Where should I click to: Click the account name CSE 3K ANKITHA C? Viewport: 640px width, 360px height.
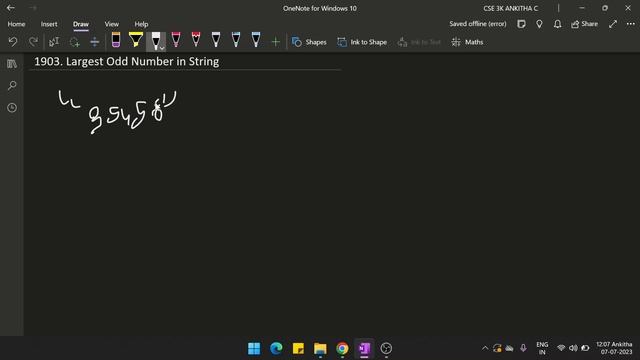[511, 8]
